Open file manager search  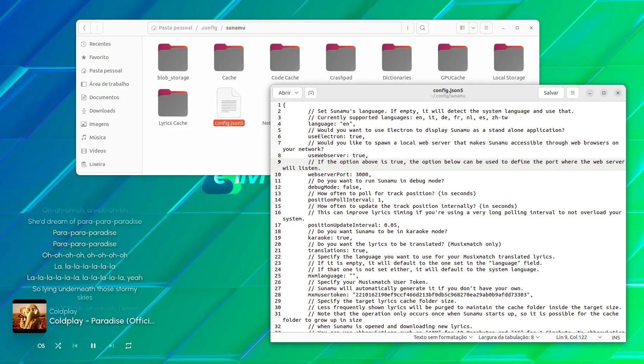click(423, 28)
